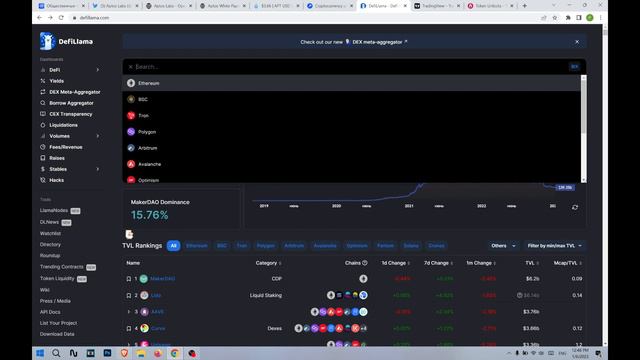Click the +4 chains badge for Curve

363,328
